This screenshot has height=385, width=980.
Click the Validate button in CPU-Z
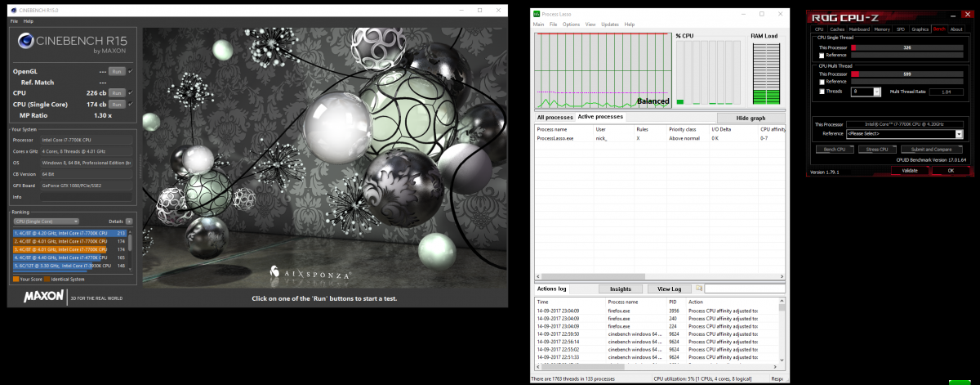point(910,170)
